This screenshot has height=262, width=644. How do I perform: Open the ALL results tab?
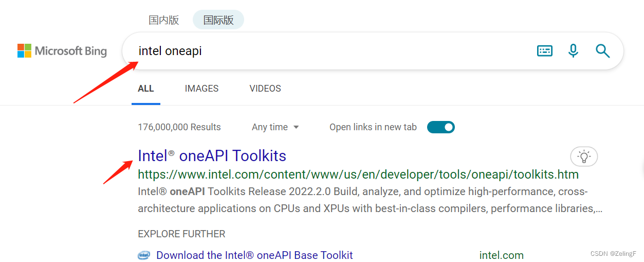coord(146,89)
